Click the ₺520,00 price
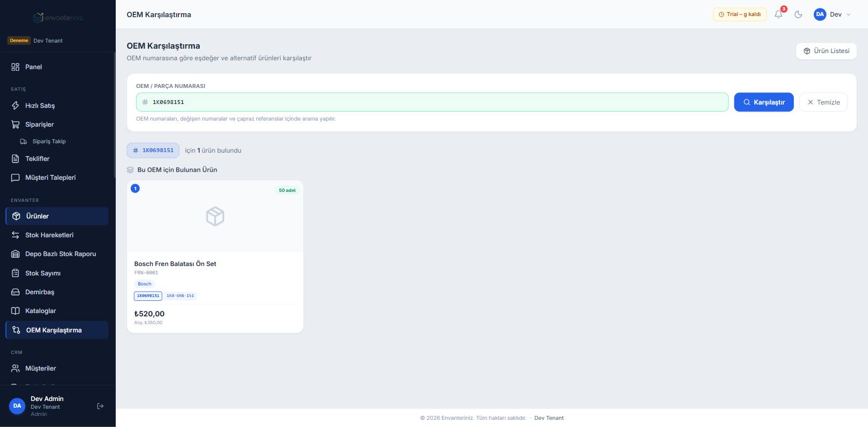The height and width of the screenshot is (427, 868). (x=149, y=314)
